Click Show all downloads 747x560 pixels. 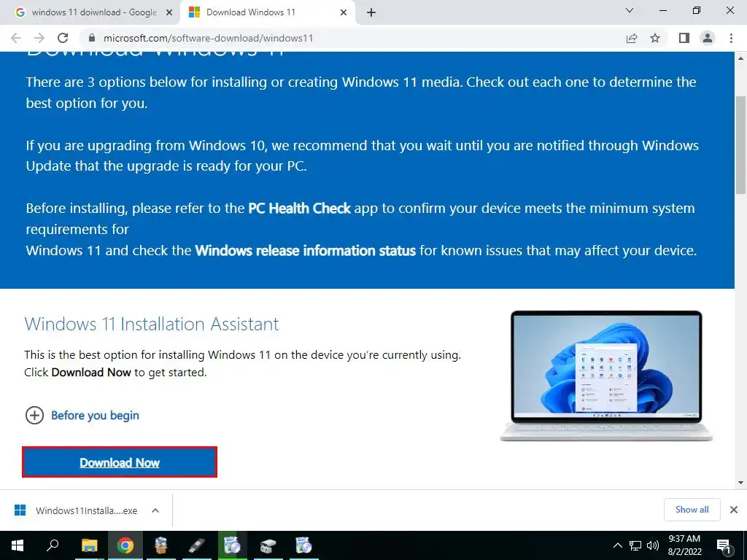(x=692, y=510)
